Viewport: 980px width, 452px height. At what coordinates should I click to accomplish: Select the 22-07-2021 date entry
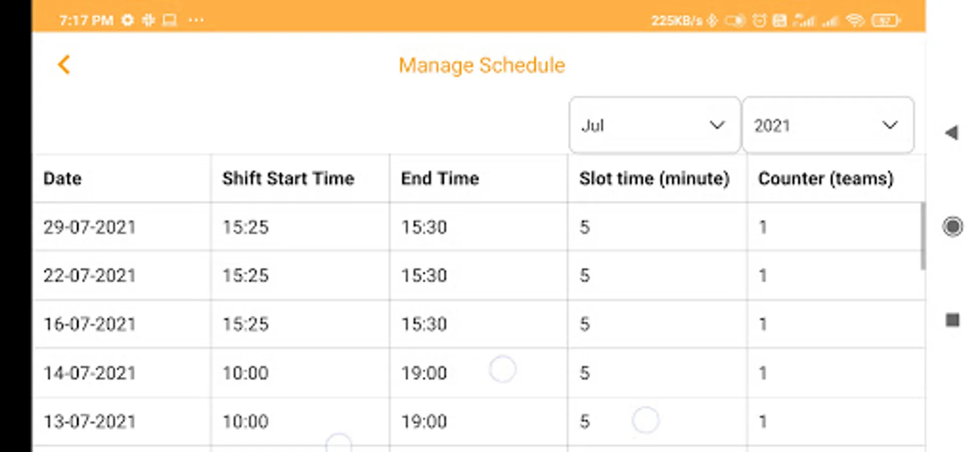90,275
